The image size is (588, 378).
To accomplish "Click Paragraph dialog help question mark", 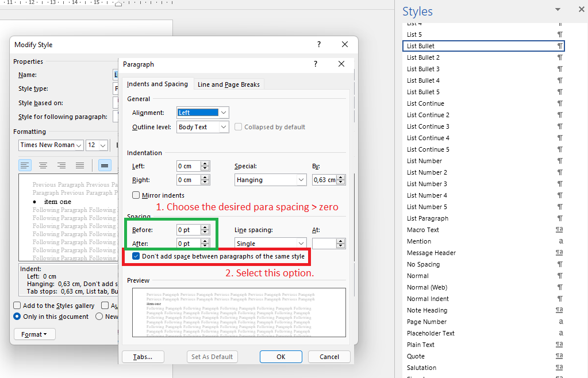I will (316, 64).
